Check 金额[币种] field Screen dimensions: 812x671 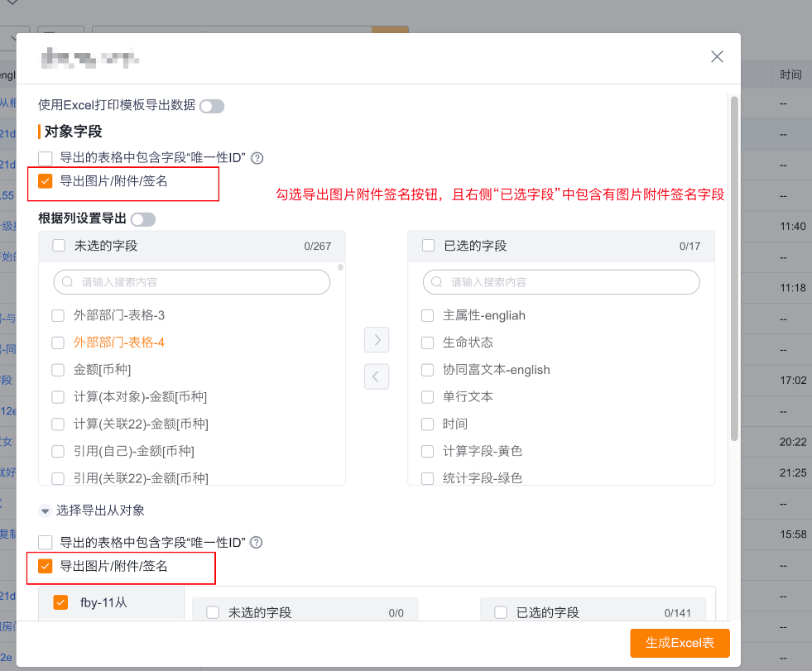pyautogui.click(x=58, y=370)
